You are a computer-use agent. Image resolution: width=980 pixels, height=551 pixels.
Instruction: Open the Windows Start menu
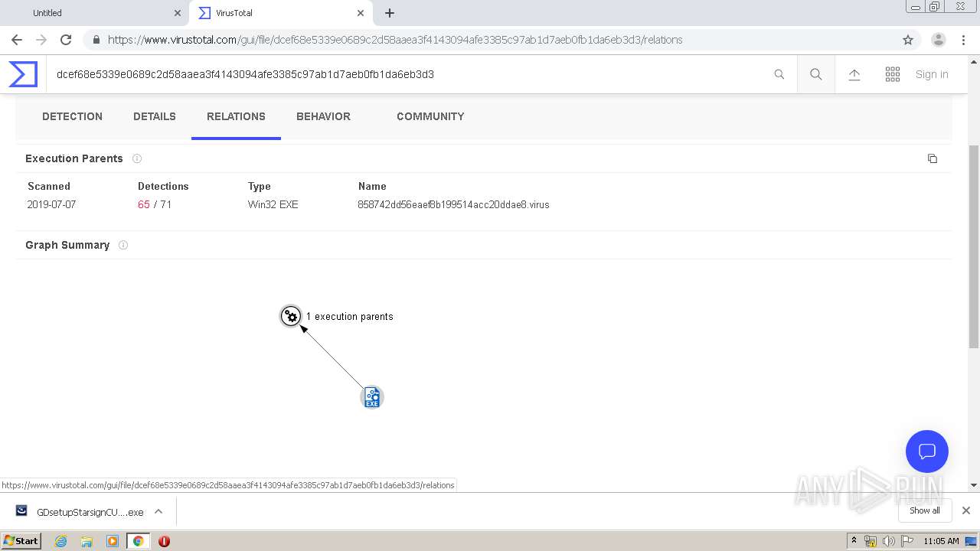[x=21, y=541]
